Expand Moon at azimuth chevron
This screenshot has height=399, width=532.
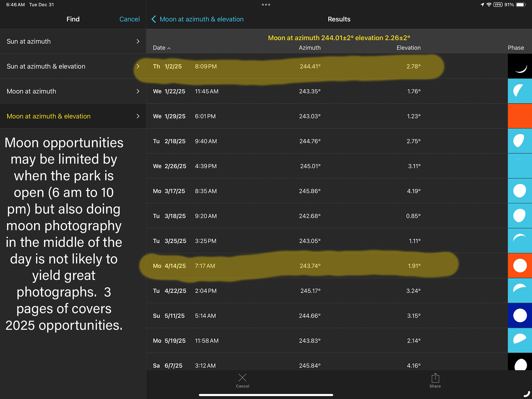138,91
